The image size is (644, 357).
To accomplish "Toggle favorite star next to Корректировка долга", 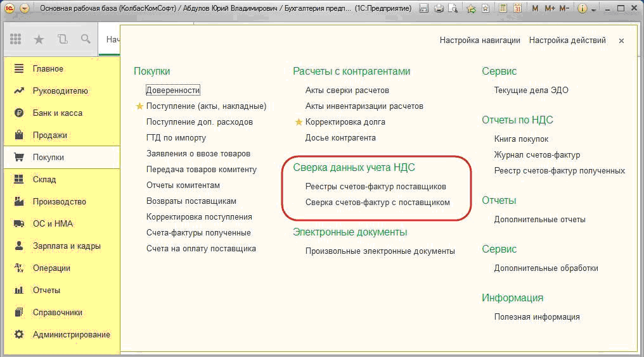I will (299, 122).
